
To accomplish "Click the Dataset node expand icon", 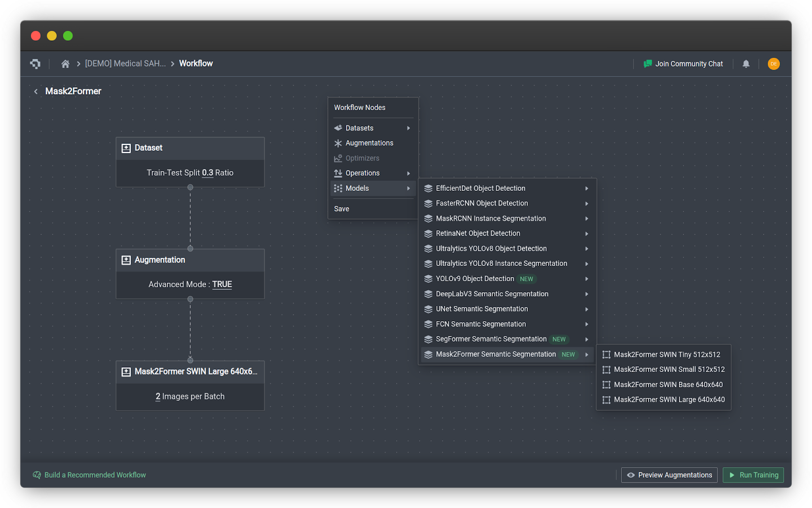I will [x=126, y=148].
